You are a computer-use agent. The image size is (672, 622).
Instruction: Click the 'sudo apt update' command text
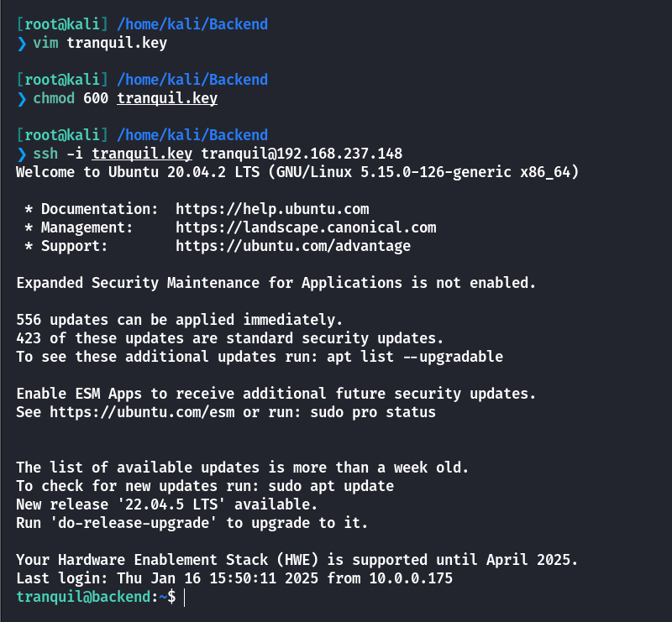[x=331, y=486]
